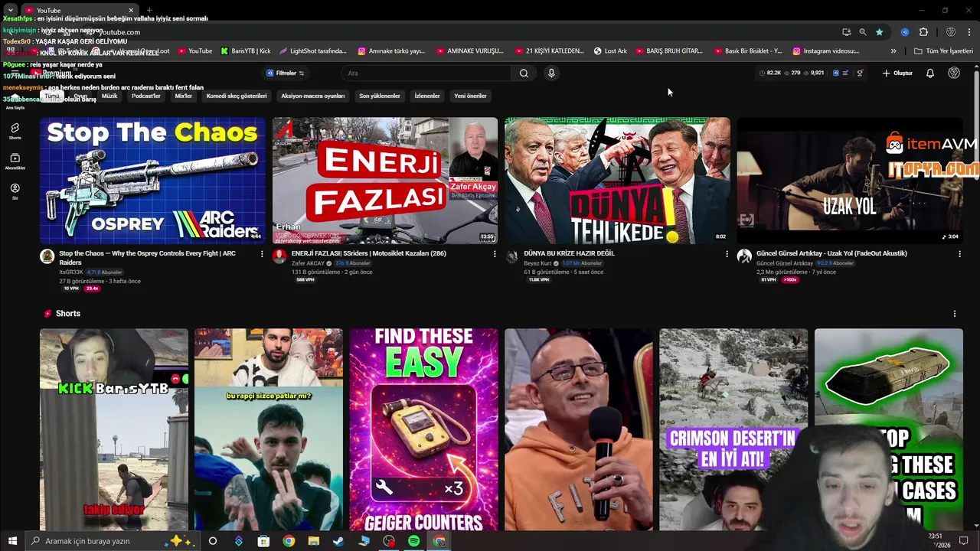
Task: Play Stop The Chaos Osprey video thumbnail
Action: [152, 181]
